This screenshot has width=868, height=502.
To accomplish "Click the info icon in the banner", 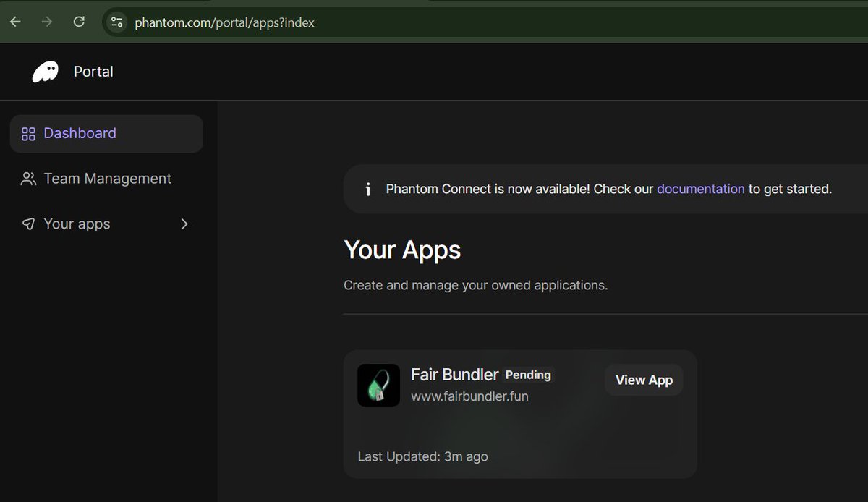I will [368, 190].
